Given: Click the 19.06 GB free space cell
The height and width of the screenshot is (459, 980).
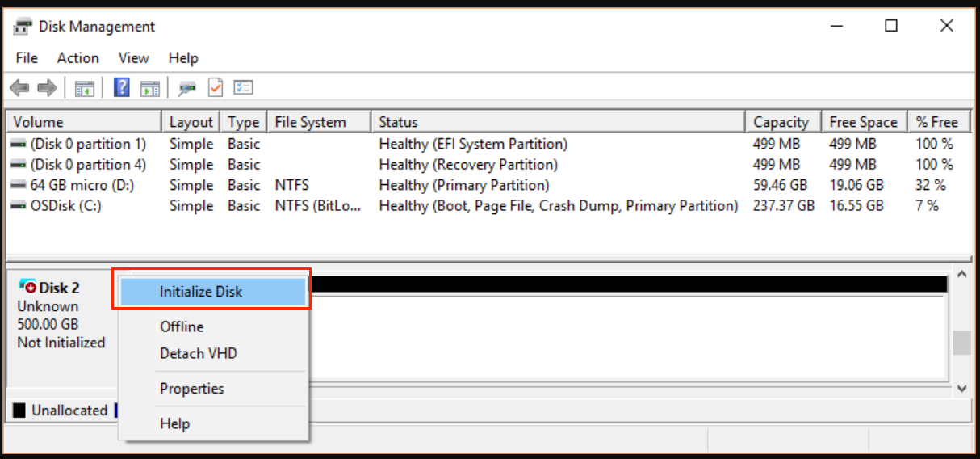Looking at the screenshot, I should [x=856, y=185].
